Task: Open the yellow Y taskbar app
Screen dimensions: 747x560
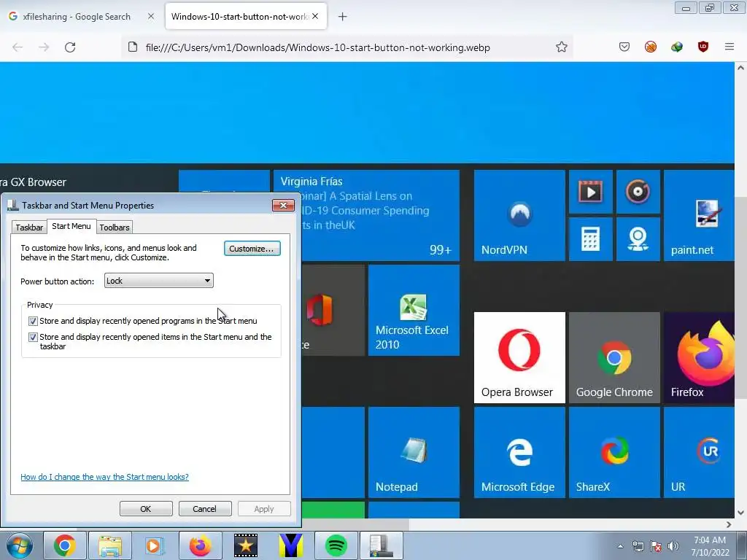Action: point(290,545)
